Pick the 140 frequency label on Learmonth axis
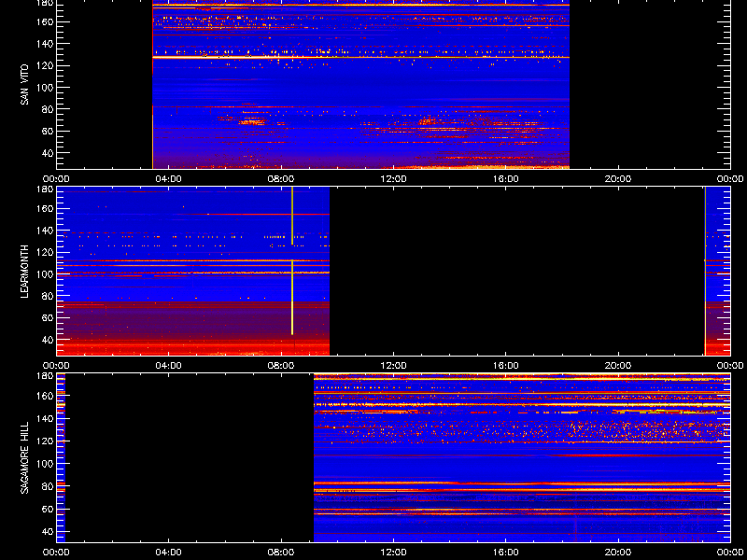747x560 pixels. (46, 231)
